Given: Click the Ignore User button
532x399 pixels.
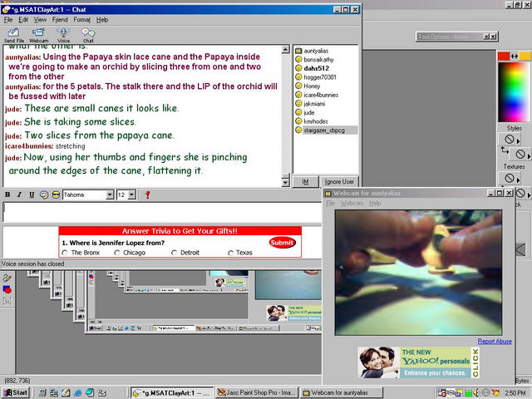Looking at the screenshot, I should (339, 182).
